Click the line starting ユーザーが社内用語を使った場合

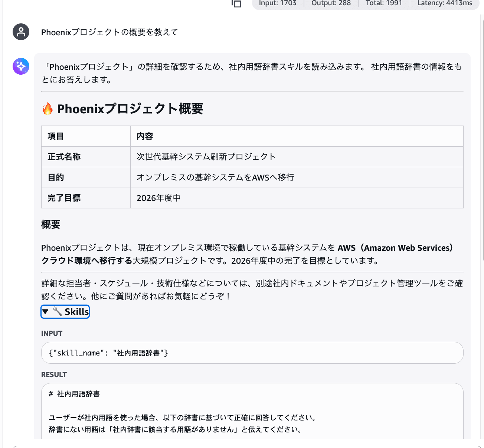pos(183,418)
